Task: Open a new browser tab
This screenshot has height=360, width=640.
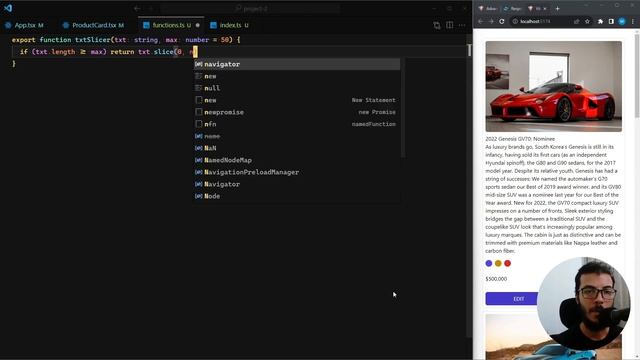Action: [x=558, y=8]
